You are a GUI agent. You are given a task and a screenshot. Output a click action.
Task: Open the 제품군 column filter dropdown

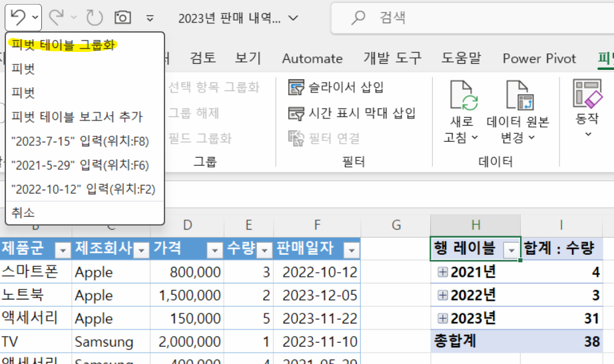[63, 250]
